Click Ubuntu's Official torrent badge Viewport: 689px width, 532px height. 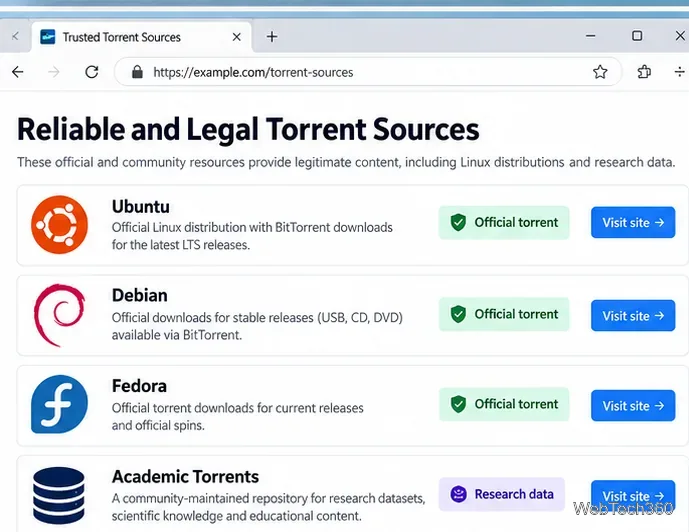(x=504, y=223)
